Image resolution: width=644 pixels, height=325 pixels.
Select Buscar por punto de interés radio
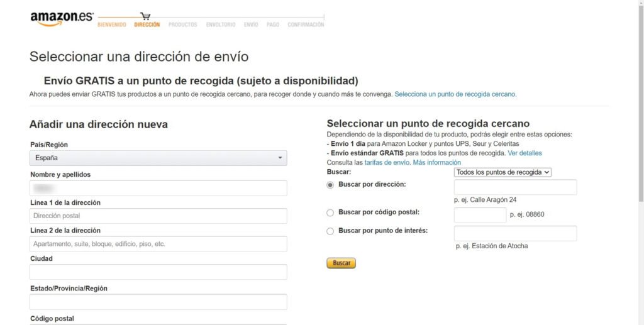coord(330,231)
